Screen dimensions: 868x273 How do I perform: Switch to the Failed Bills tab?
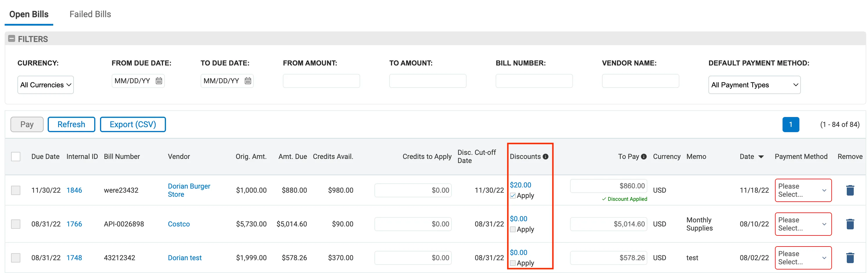(x=90, y=14)
